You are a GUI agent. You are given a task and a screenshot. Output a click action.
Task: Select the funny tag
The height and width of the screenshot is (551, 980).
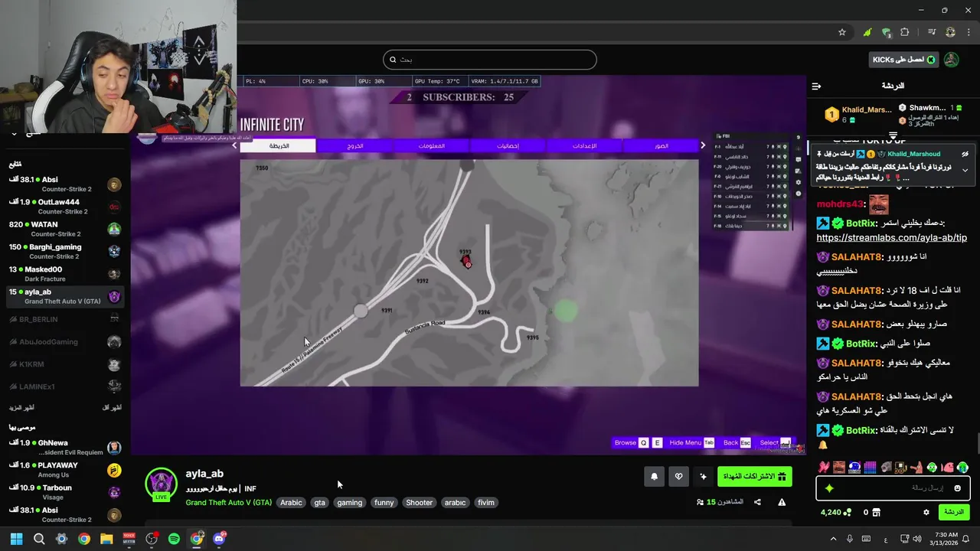coord(384,503)
